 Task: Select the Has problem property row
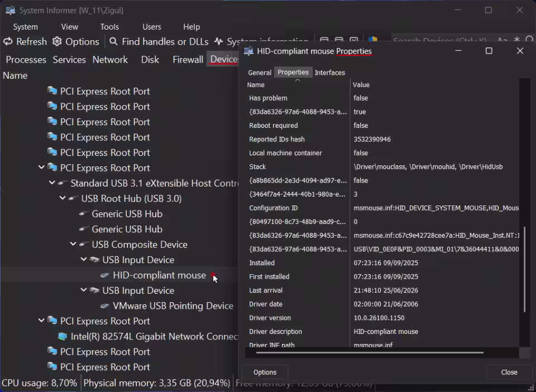tap(382, 98)
